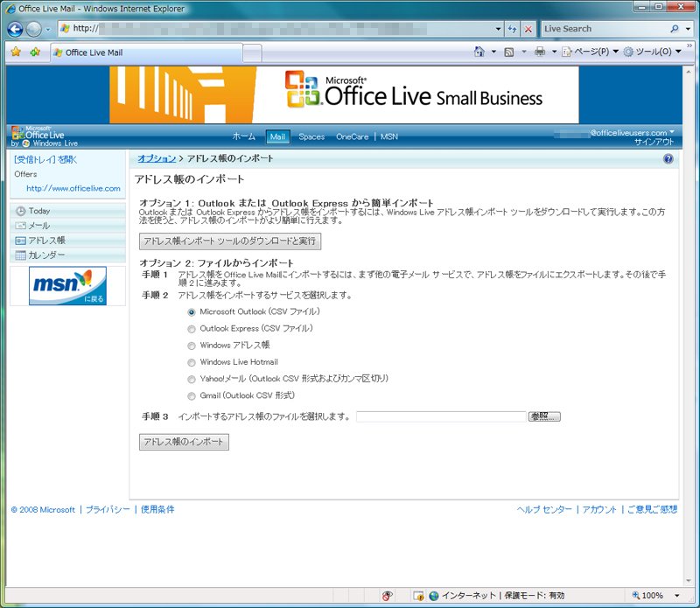Click the RSS feeds icon
Image resolution: width=700 pixels, height=608 pixels.
pos(509,52)
